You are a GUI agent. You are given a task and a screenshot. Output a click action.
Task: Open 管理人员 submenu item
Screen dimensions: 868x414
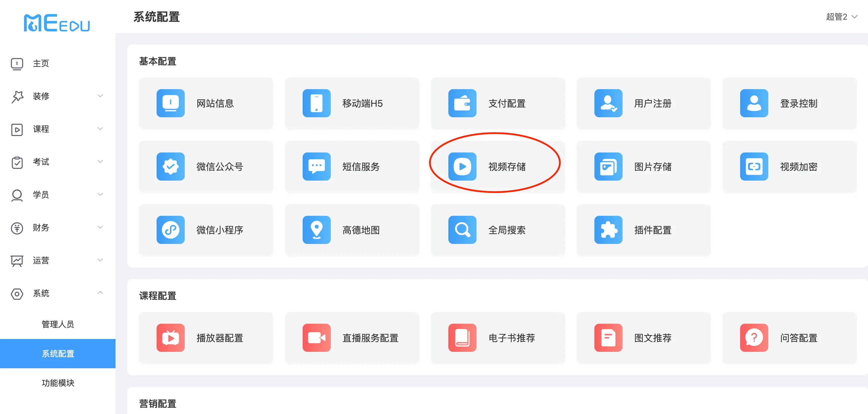click(x=57, y=324)
